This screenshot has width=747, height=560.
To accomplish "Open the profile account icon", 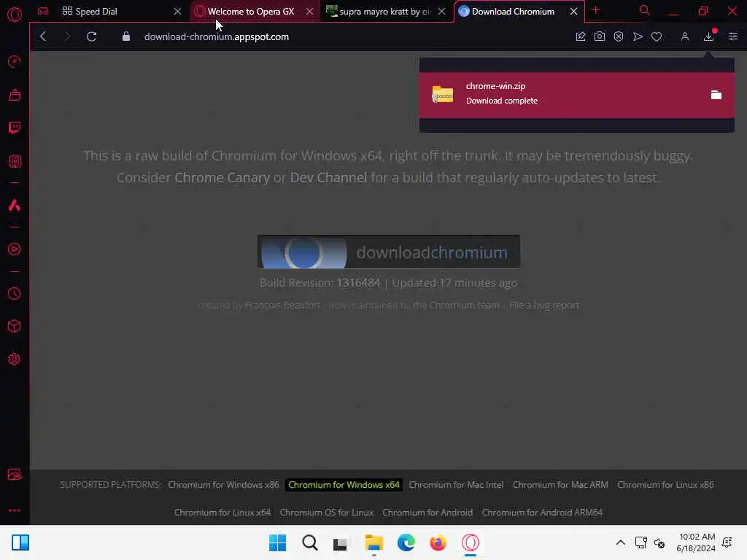I will [684, 36].
